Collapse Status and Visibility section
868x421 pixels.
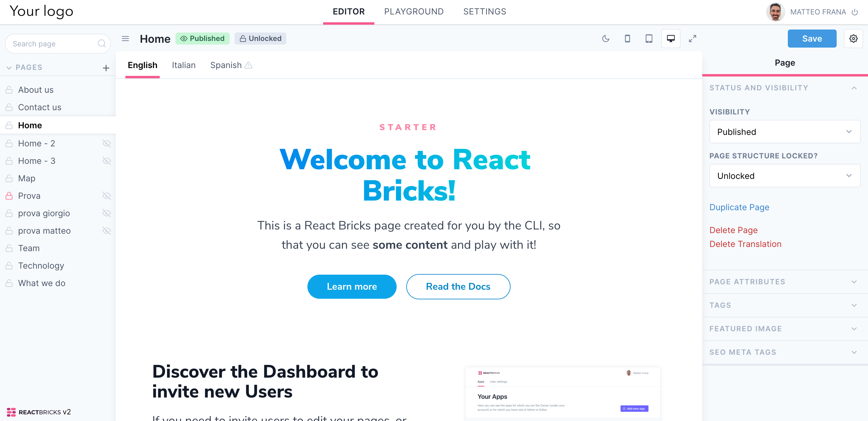785,88
